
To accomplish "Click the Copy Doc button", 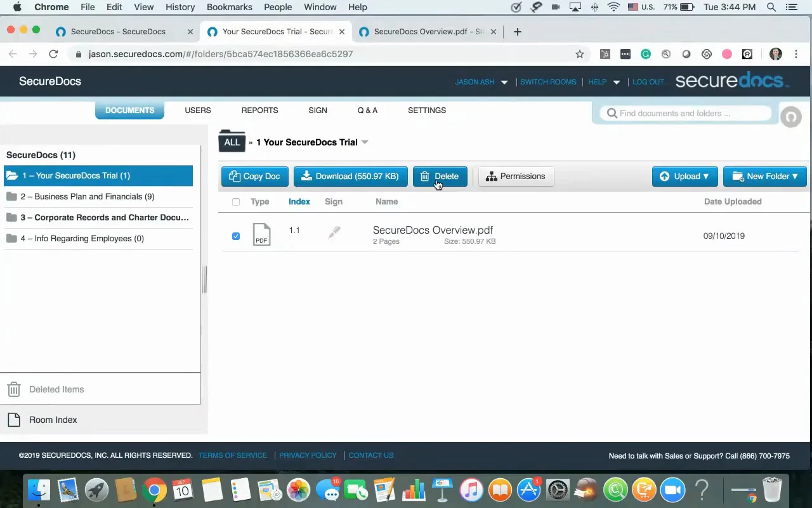I will pyautogui.click(x=254, y=177).
